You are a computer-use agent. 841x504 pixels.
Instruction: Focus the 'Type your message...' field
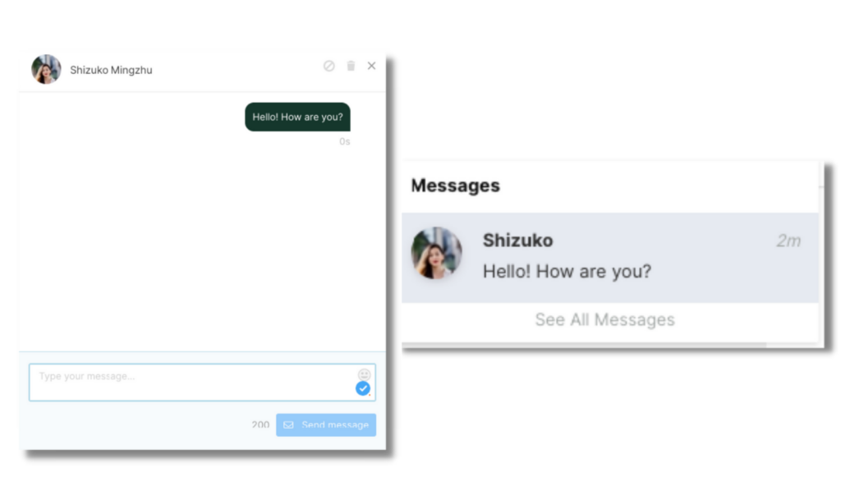pyautogui.click(x=202, y=383)
